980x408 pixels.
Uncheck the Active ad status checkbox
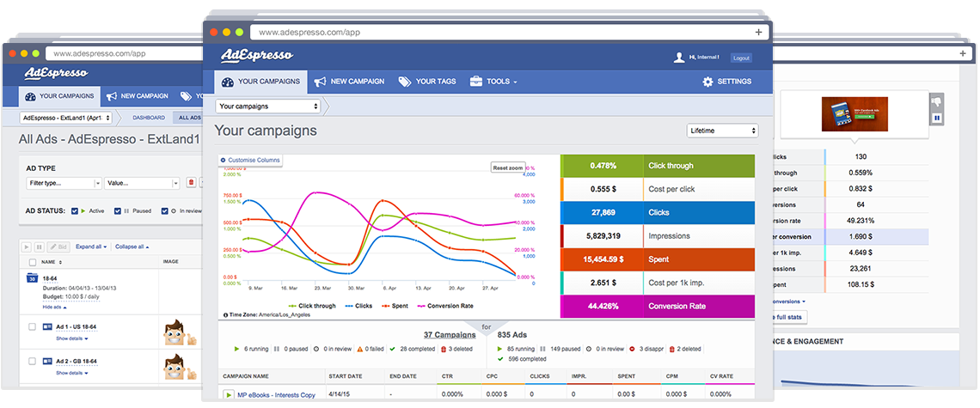(76, 210)
